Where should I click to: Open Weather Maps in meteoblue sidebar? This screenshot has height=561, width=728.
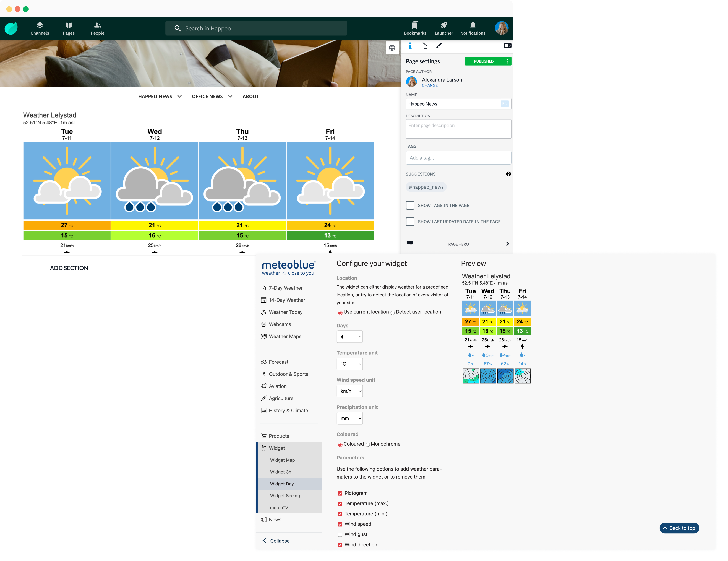281,336
